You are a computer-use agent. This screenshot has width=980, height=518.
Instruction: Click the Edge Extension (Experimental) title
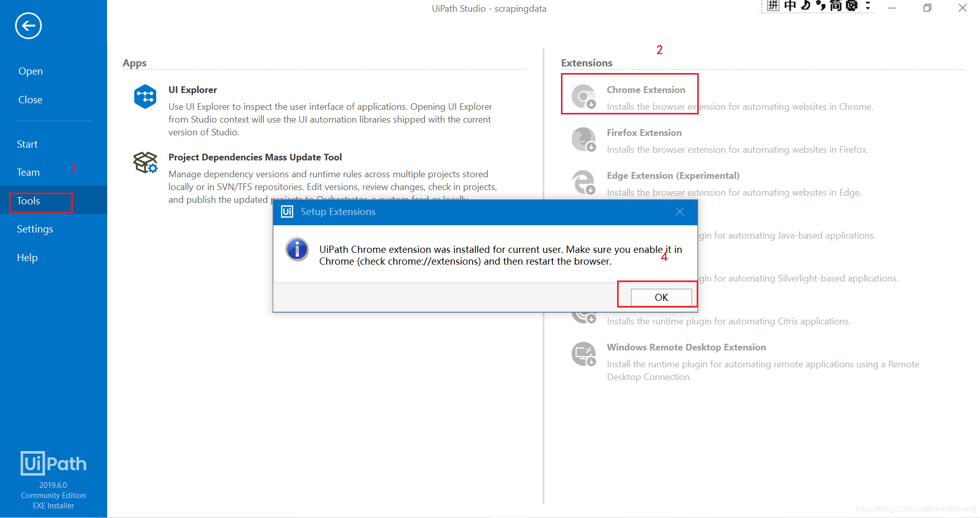coord(673,176)
